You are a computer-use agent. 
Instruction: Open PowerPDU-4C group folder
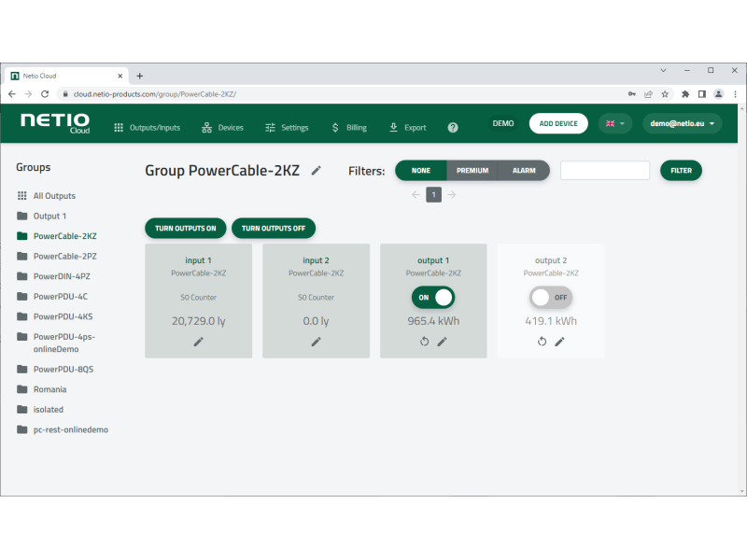click(52, 296)
